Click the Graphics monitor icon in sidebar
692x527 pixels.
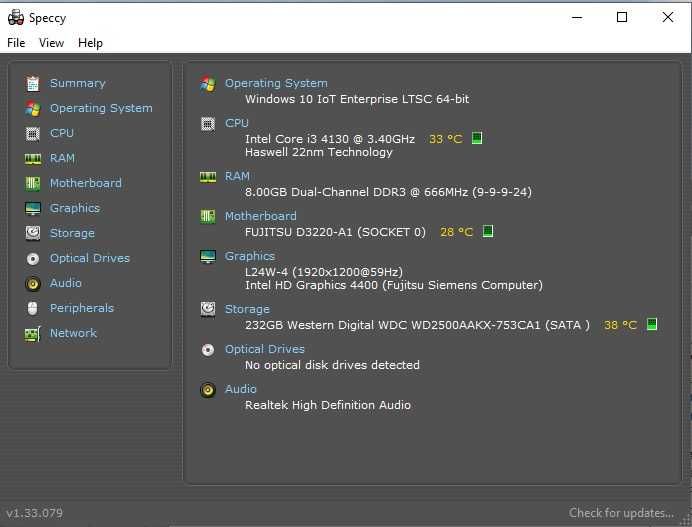(x=33, y=208)
